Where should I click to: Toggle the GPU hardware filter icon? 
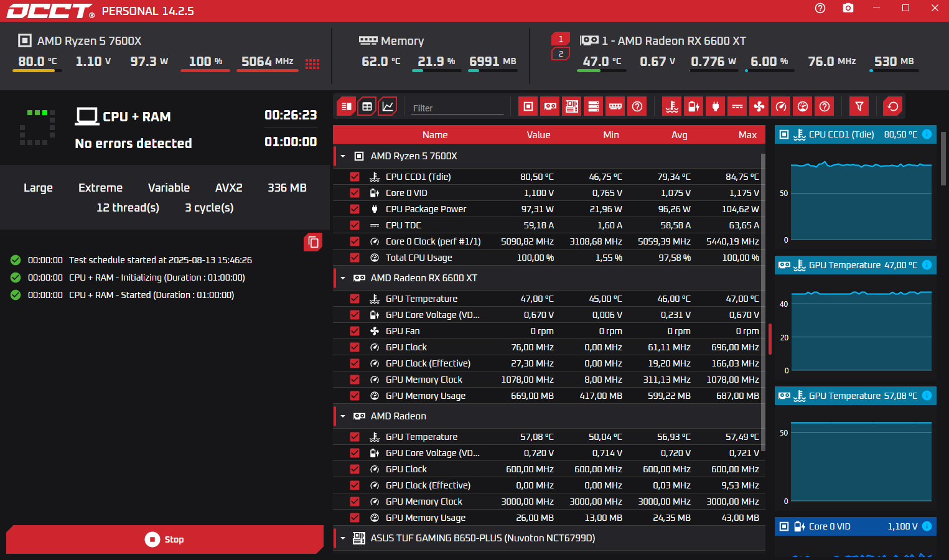click(x=550, y=106)
